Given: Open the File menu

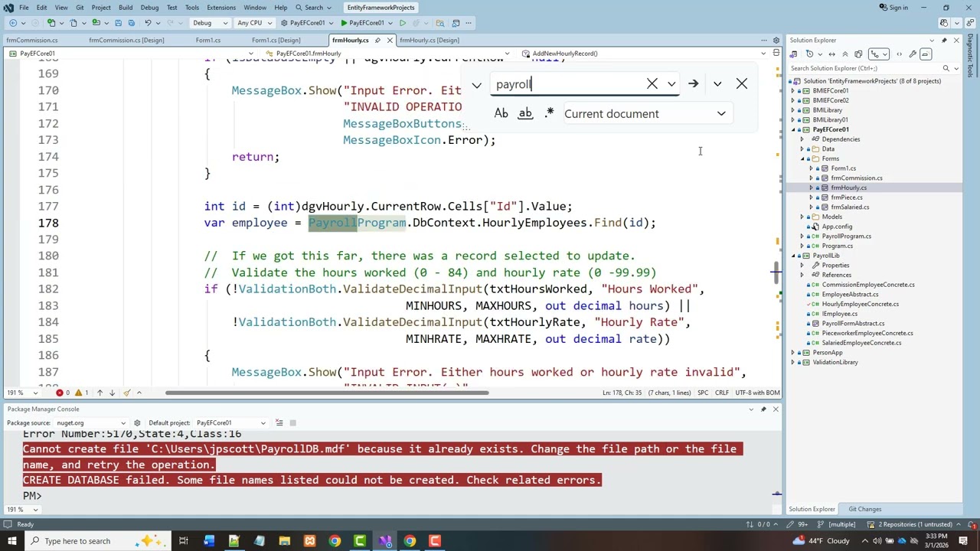Looking at the screenshot, I should [24, 8].
